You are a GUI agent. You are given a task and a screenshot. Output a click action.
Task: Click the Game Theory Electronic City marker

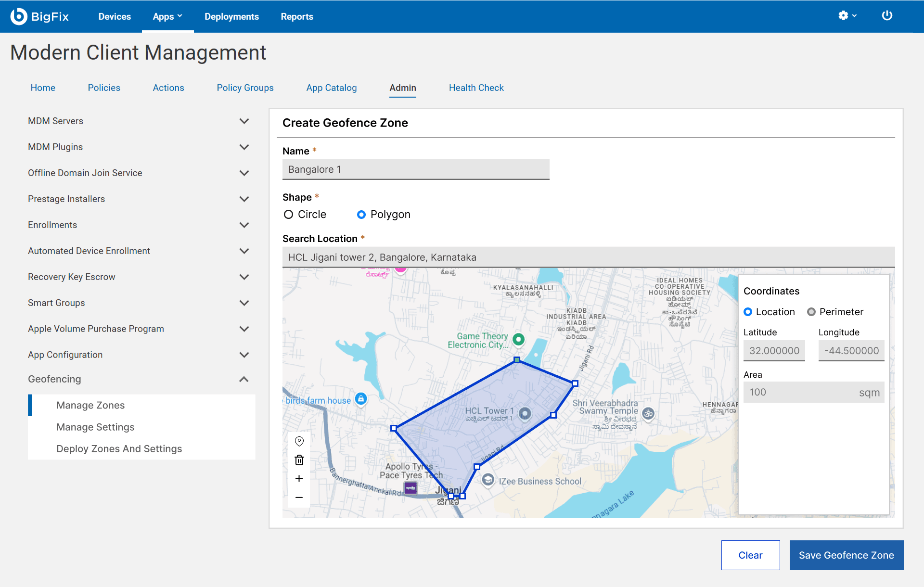point(518,339)
